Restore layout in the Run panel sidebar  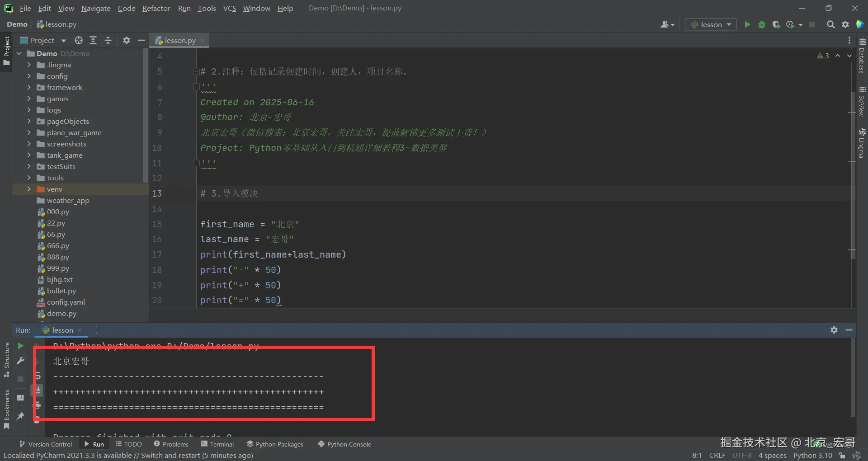click(20, 398)
